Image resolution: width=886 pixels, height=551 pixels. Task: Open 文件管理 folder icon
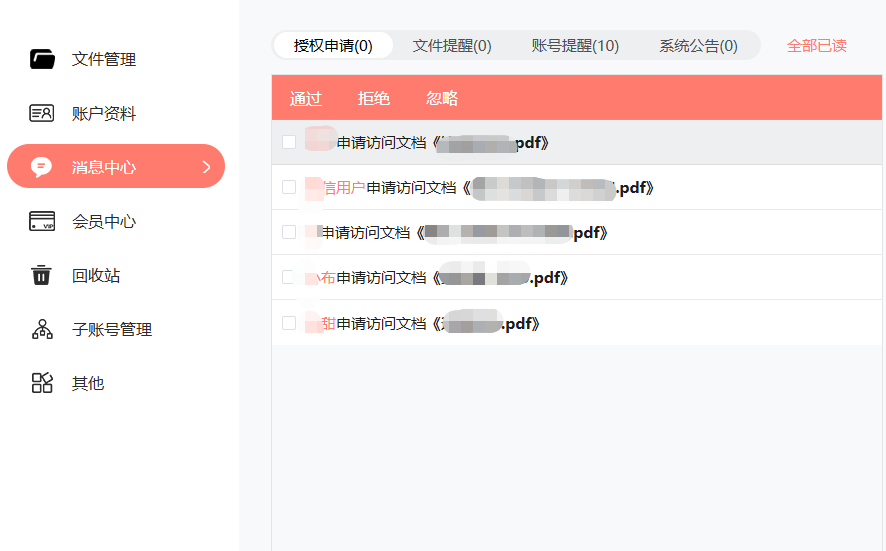pos(42,59)
